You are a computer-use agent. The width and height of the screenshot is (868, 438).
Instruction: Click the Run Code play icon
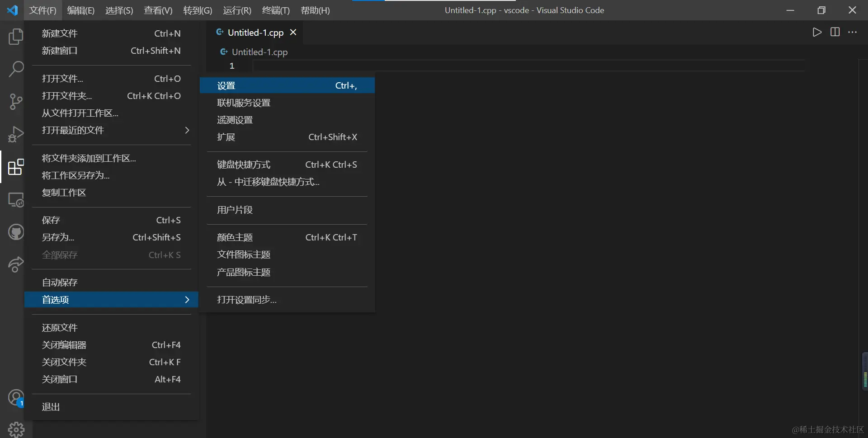click(817, 32)
